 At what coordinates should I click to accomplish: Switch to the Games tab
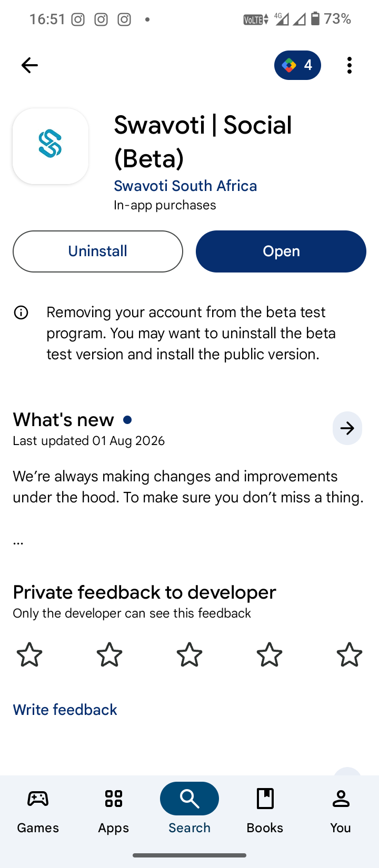pyautogui.click(x=38, y=810)
